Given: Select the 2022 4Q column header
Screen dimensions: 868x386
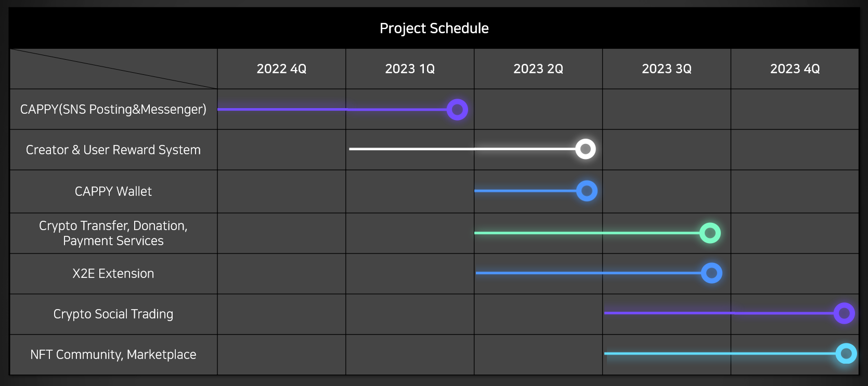Looking at the screenshot, I should click(281, 69).
